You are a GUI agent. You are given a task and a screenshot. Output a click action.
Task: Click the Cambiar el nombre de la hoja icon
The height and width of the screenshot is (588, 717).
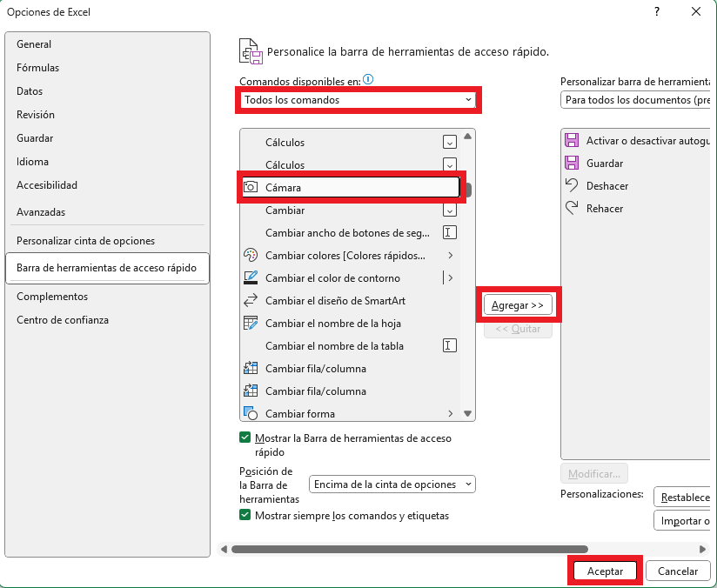tap(250, 323)
